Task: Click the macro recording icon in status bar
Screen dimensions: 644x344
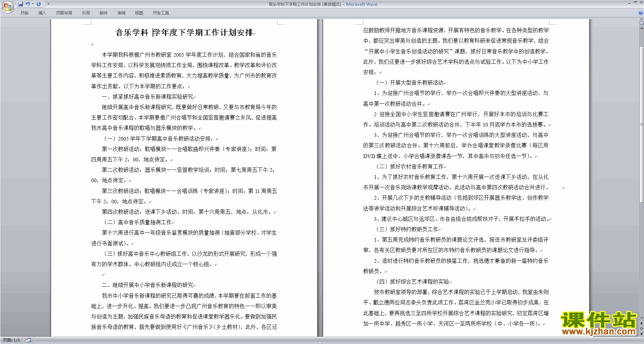Action: click(28, 340)
